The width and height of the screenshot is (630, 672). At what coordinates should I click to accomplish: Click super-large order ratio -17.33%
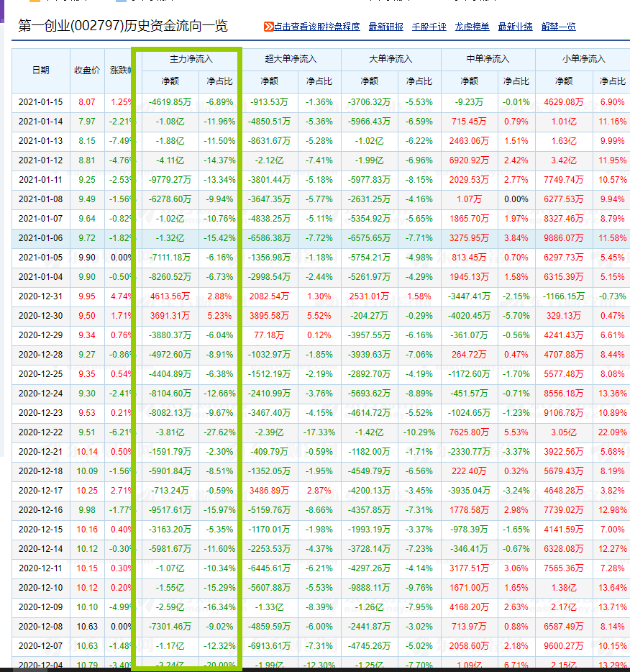(319, 432)
